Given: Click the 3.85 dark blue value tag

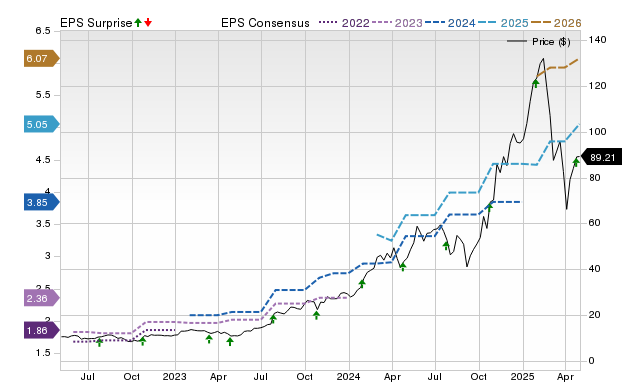Looking at the screenshot, I should [x=42, y=202].
